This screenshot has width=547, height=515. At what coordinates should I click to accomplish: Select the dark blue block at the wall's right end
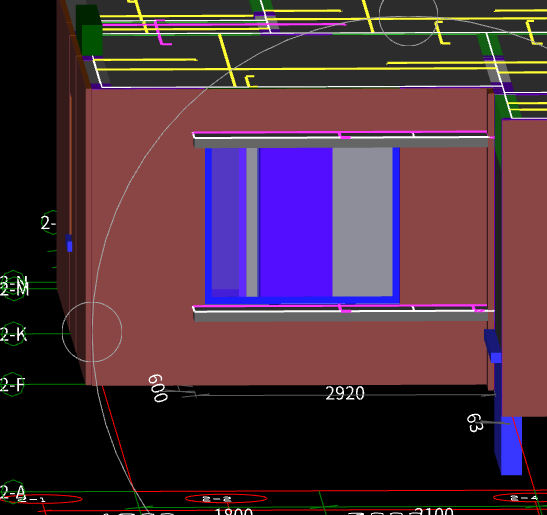click(x=493, y=346)
